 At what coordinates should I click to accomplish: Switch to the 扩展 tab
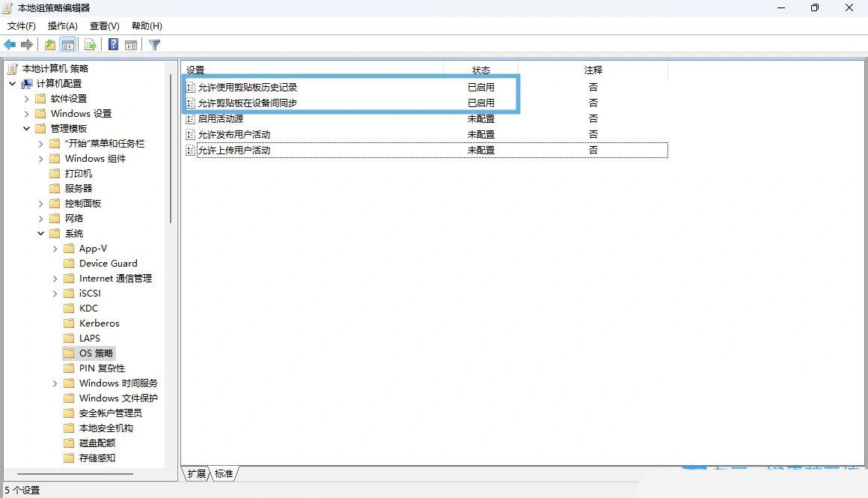[197, 474]
